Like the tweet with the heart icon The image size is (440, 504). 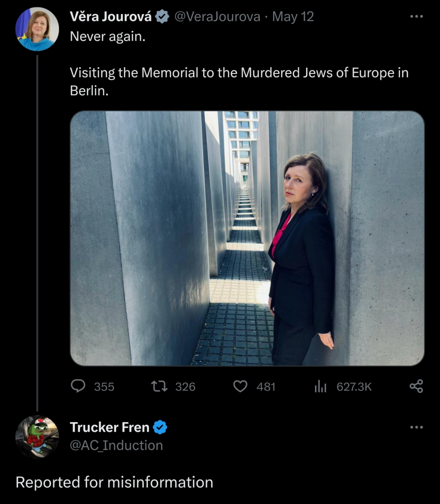tap(240, 386)
